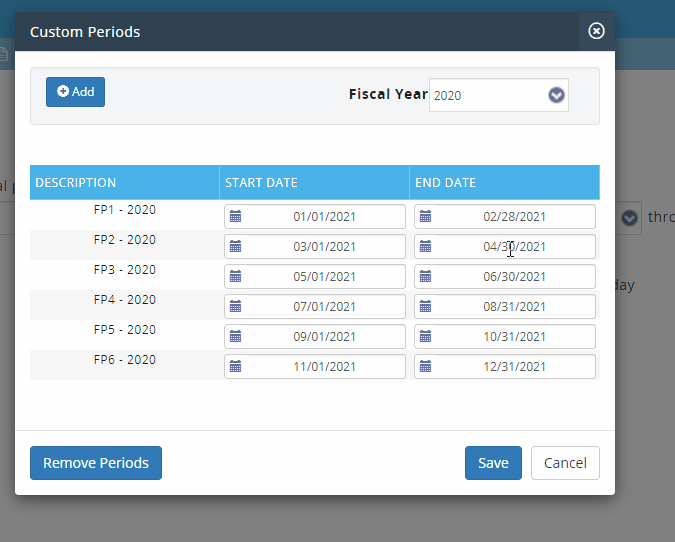
Task: Open calendar for FP6 end date
Action: 424,367
